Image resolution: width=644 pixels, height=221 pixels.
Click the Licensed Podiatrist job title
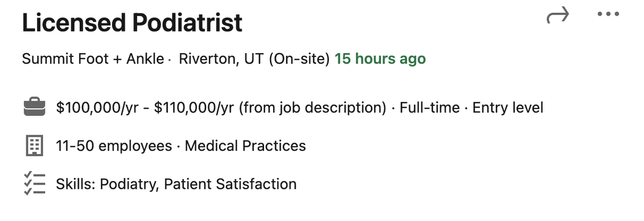132,23
